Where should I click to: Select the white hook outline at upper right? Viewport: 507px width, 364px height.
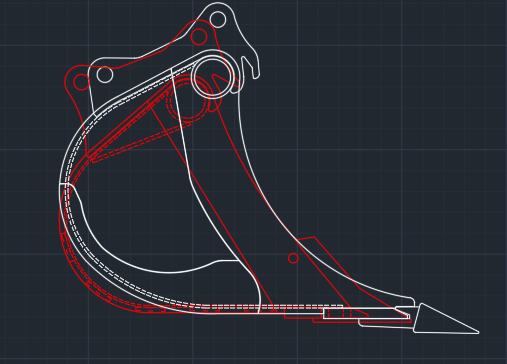(251, 67)
